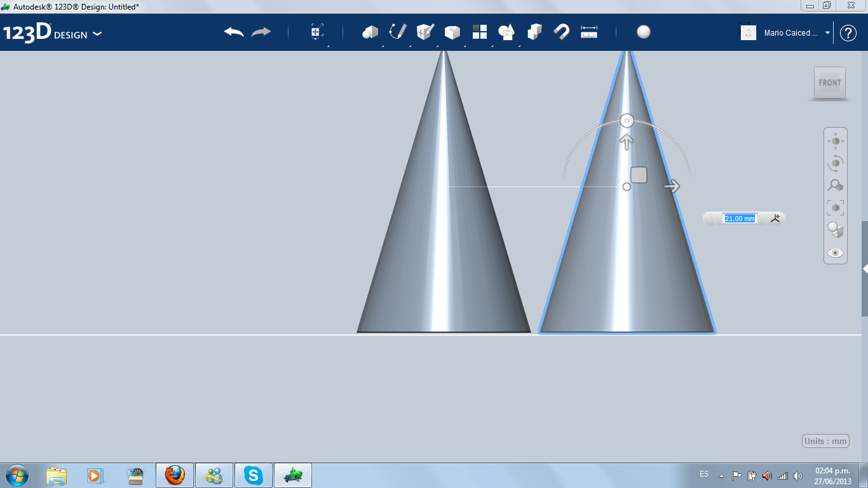Screen dimensions: 868x488
Task: Click the manipulator origin point circle
Action: (x=627, y=187)
